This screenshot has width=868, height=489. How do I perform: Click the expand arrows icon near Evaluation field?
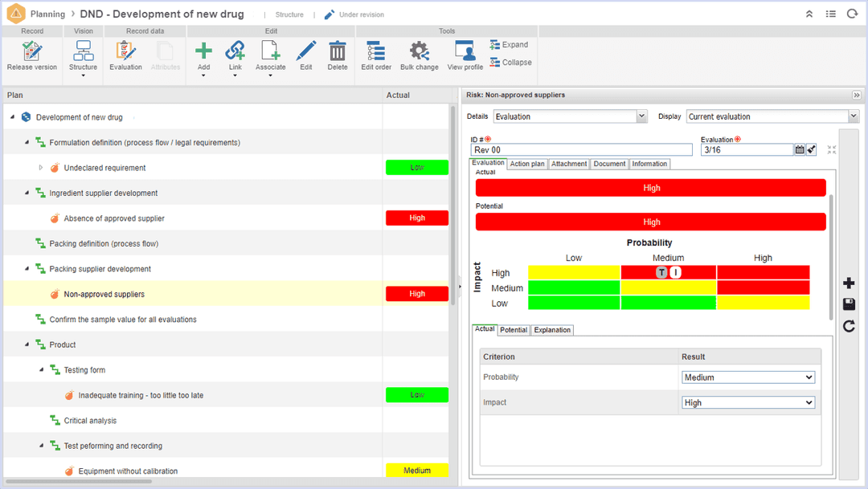[x=832, y=149]
